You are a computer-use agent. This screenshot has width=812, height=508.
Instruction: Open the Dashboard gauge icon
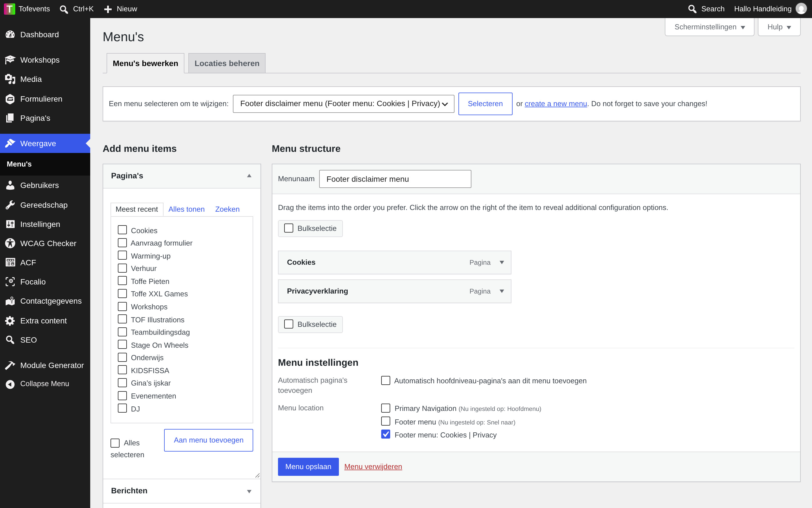point(10,34)
